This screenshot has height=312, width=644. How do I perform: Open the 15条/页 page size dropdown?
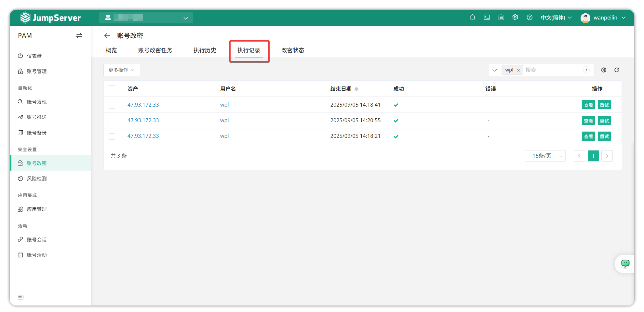[x=545, y=156]
